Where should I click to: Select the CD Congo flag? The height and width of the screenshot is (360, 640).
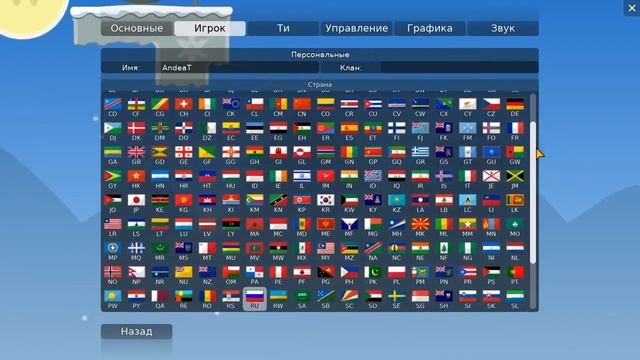[x=113, y=104]
